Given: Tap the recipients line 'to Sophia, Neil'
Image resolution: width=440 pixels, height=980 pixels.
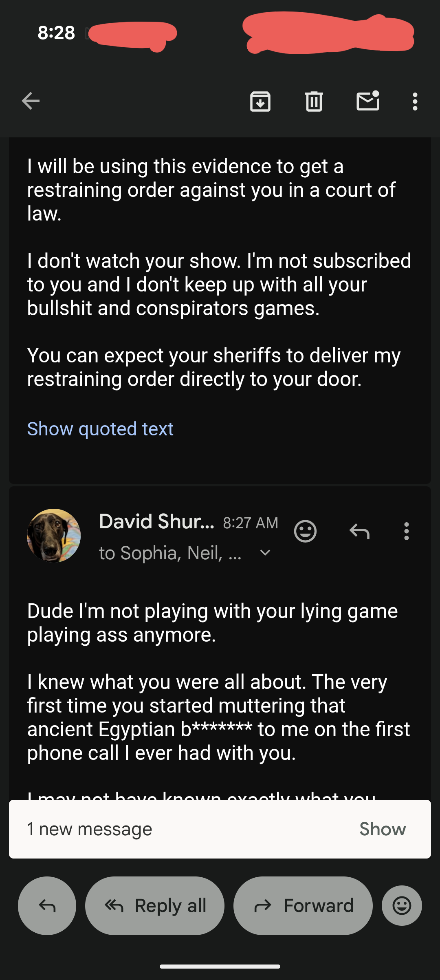Looking at the screenshot, I should [x=170, y=553].
